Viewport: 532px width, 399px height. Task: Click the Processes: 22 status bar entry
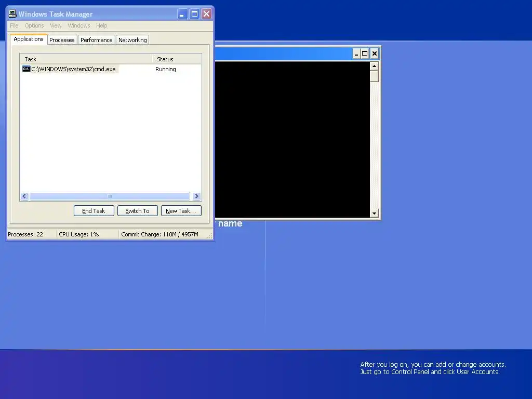pos(25,234)
